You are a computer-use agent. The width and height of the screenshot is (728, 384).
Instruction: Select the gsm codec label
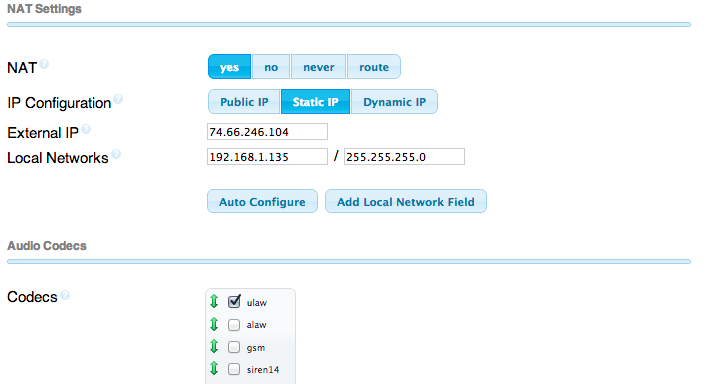click(256, 348)
